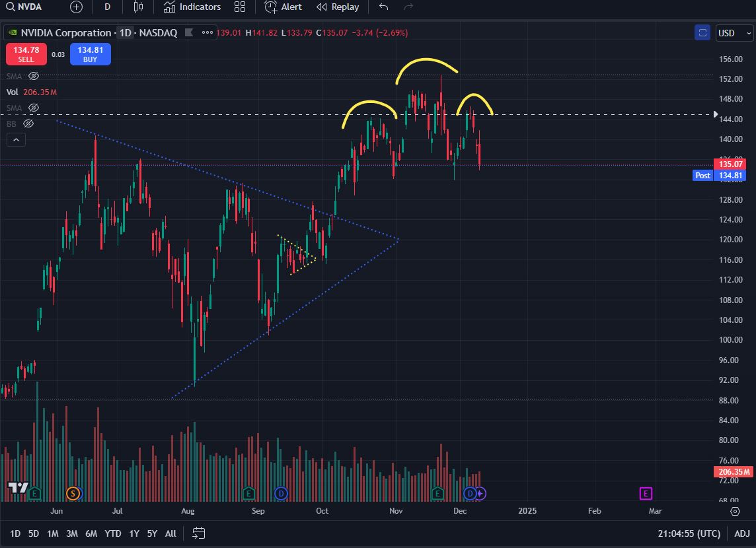The height and width of the screenshot is (548, 756).
Task: Click the Oct label on time axis
Action: coord(322,511)
